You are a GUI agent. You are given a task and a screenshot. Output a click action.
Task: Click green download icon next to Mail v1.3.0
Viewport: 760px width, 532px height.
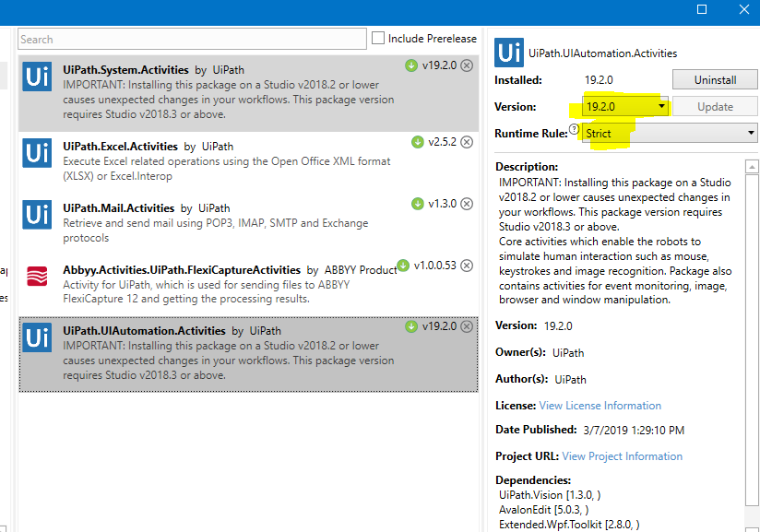417,204
